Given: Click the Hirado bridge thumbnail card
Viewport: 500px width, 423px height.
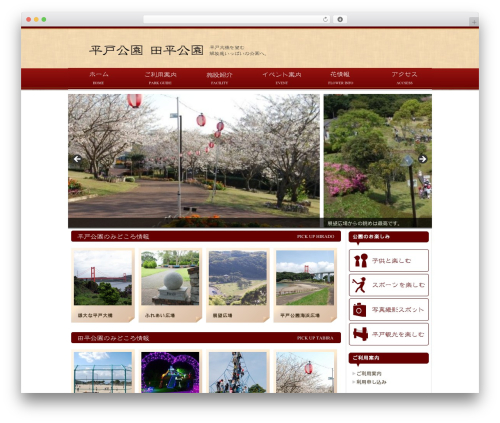Looking at the screenshot, I should pyautogui.click(x=103, y=285).
